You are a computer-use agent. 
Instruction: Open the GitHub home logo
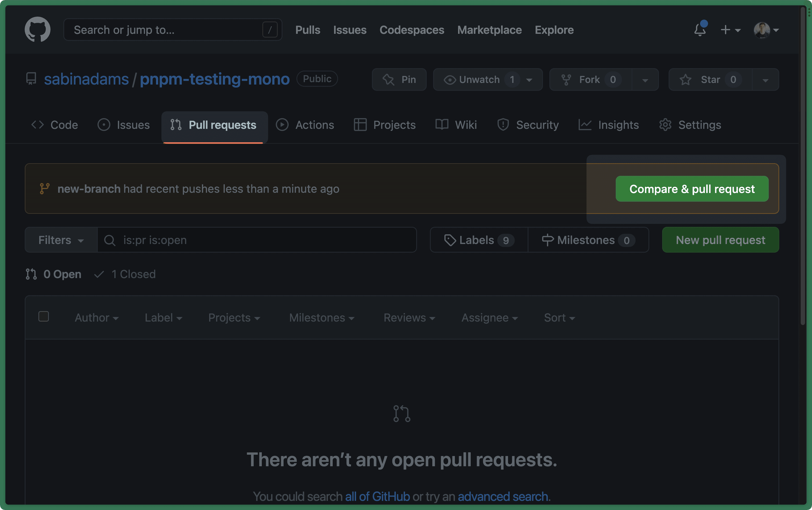(37, 29)
